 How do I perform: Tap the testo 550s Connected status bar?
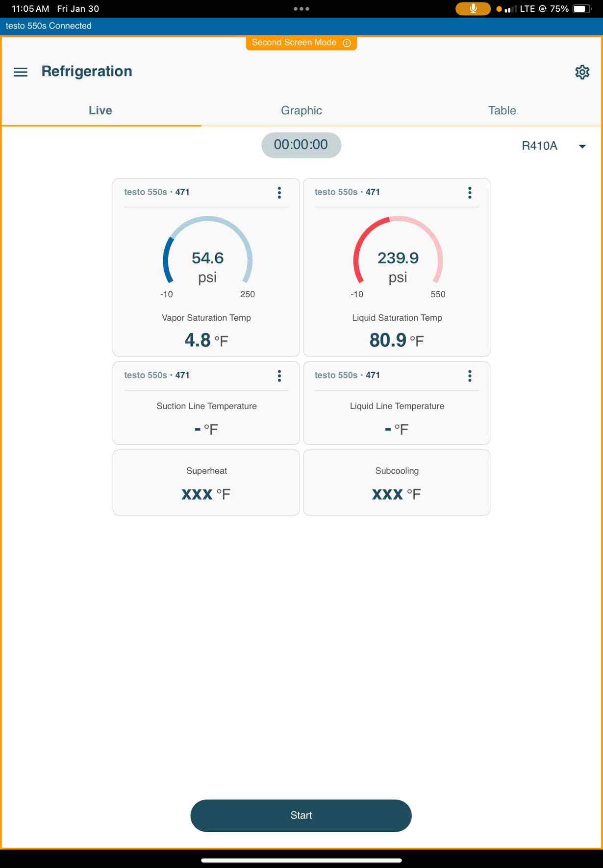click(x=301, y=26)
